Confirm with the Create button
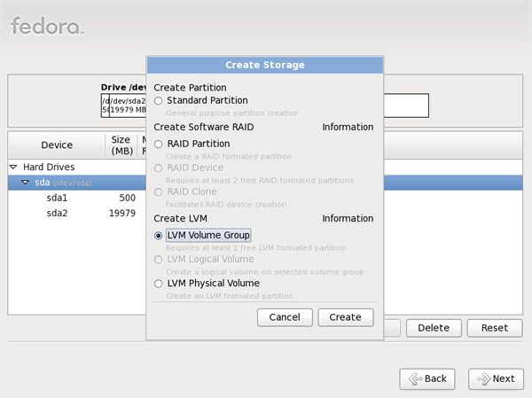Screen dimensions: 532x398 (346, 317)
